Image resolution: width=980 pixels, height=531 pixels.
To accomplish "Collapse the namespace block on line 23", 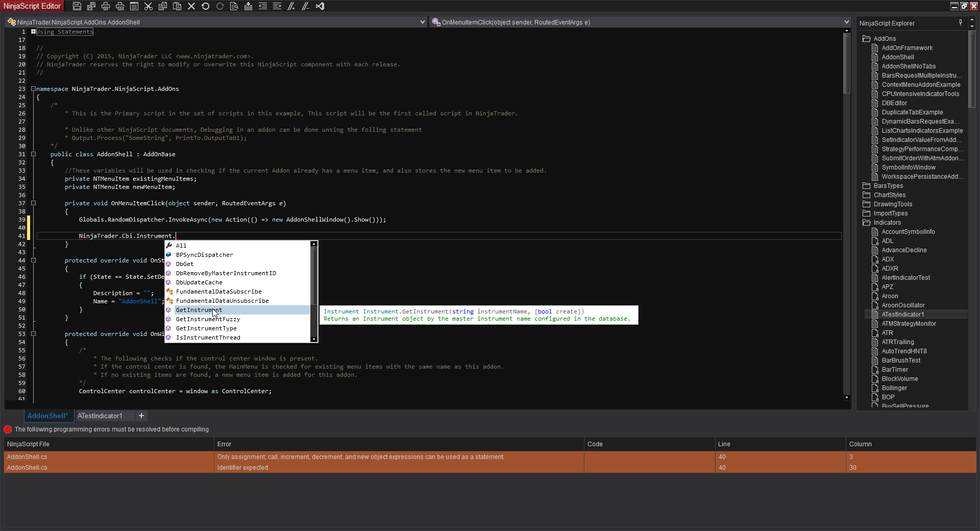I will (x=33, y=89).
